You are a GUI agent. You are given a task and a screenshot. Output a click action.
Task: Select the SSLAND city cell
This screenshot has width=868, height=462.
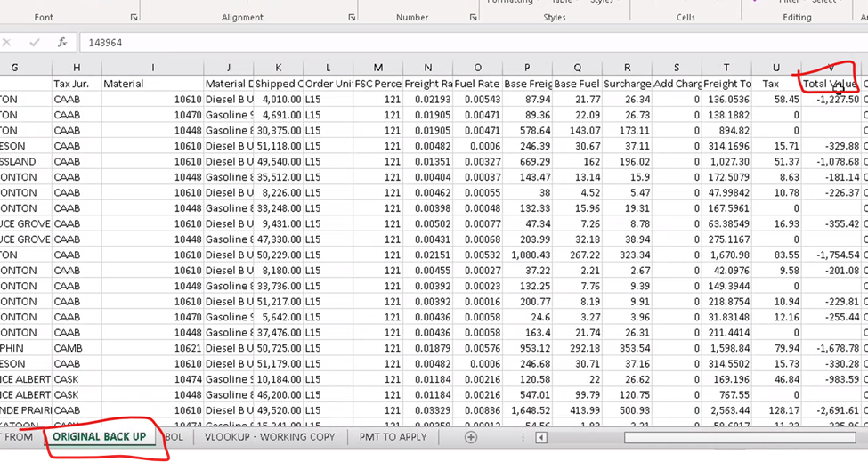[x=26, y=161]
